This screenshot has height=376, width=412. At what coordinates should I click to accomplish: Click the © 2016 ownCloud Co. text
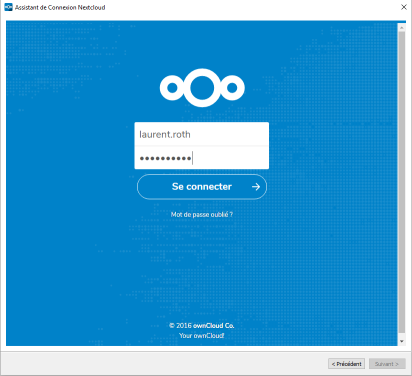pyautogui.click(x=202, y=325)
